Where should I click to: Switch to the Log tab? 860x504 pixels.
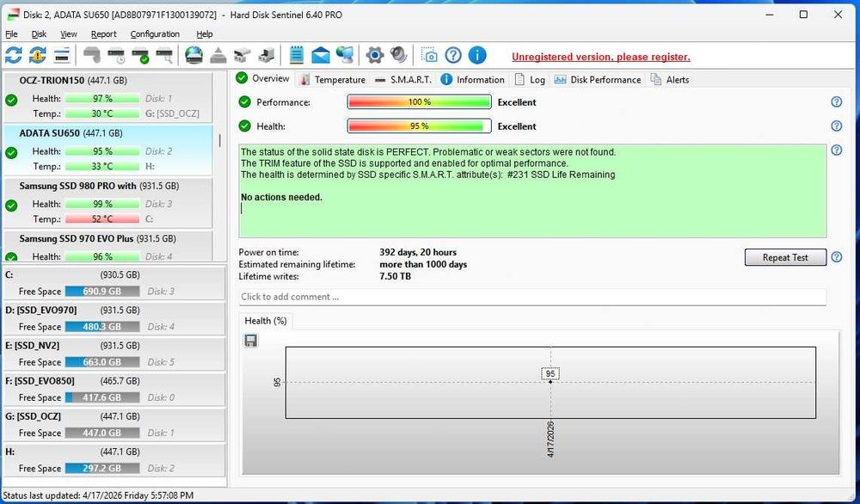tap(530, 79)
